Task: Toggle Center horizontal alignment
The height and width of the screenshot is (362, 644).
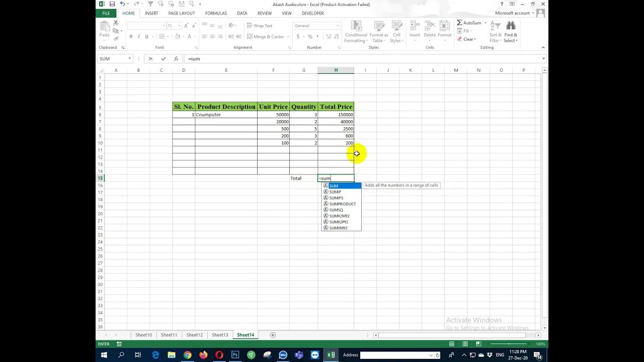Action: 212,36
